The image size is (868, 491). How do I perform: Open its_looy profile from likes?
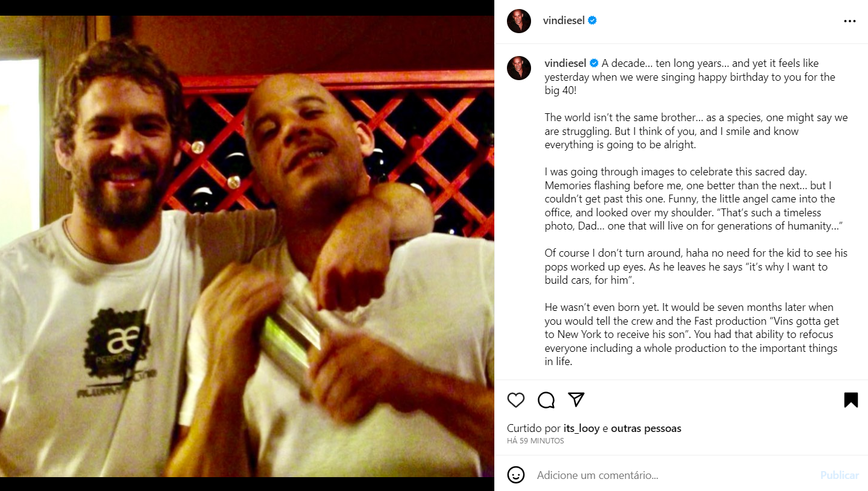[x=582, y=429]
